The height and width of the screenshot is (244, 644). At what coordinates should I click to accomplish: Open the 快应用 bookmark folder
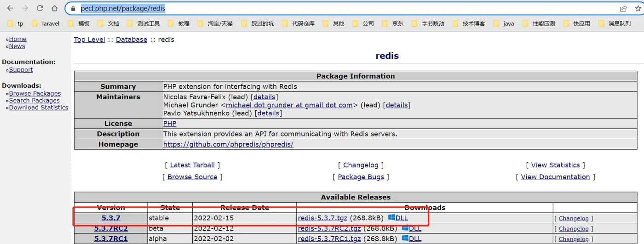(576, 23)
